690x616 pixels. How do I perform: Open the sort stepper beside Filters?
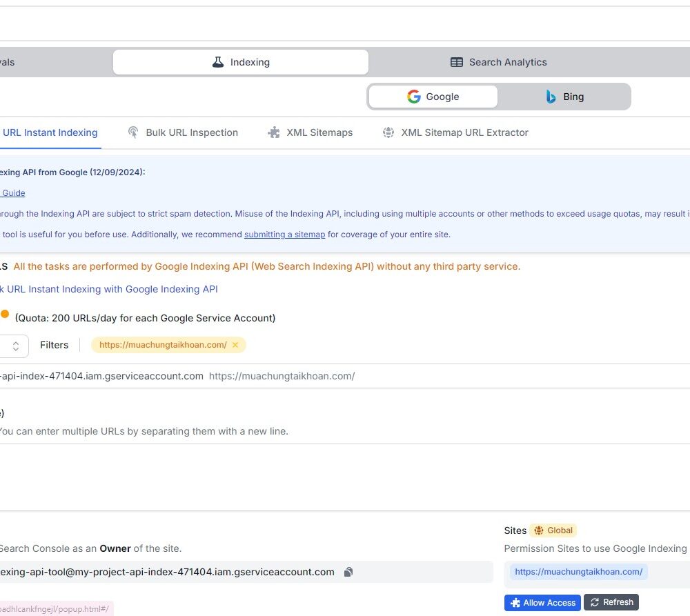[15, 345]
